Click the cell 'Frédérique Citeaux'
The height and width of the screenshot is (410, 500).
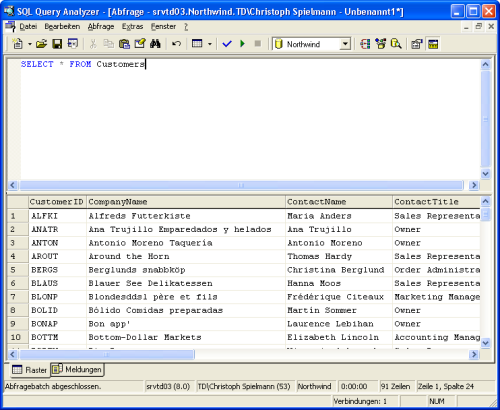pyautogui.click(x=339, y=297)
